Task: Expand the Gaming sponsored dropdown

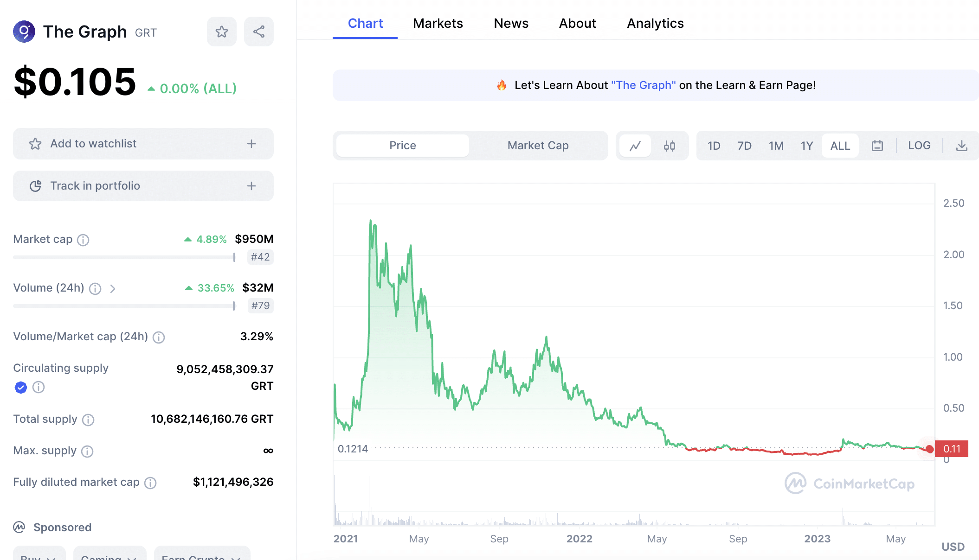Action: coord(109,554)
